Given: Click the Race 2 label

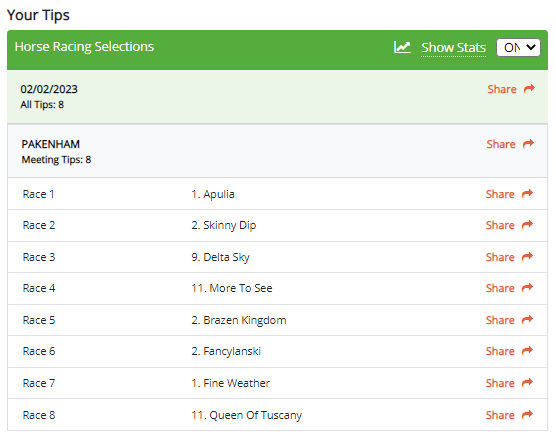Looking at the screenshot, I should [x=39, y=225].
